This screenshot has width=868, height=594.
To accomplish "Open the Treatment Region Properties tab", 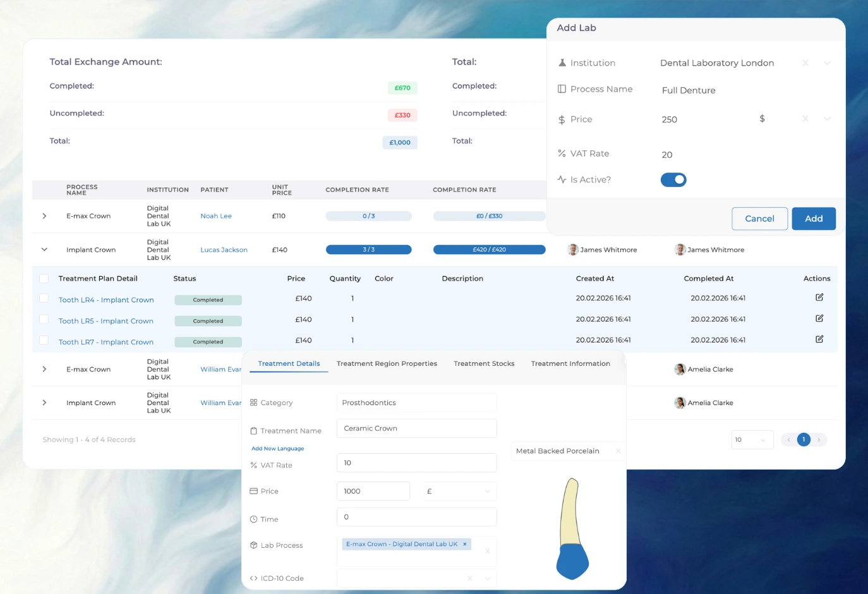I will [x=387, y=363].
